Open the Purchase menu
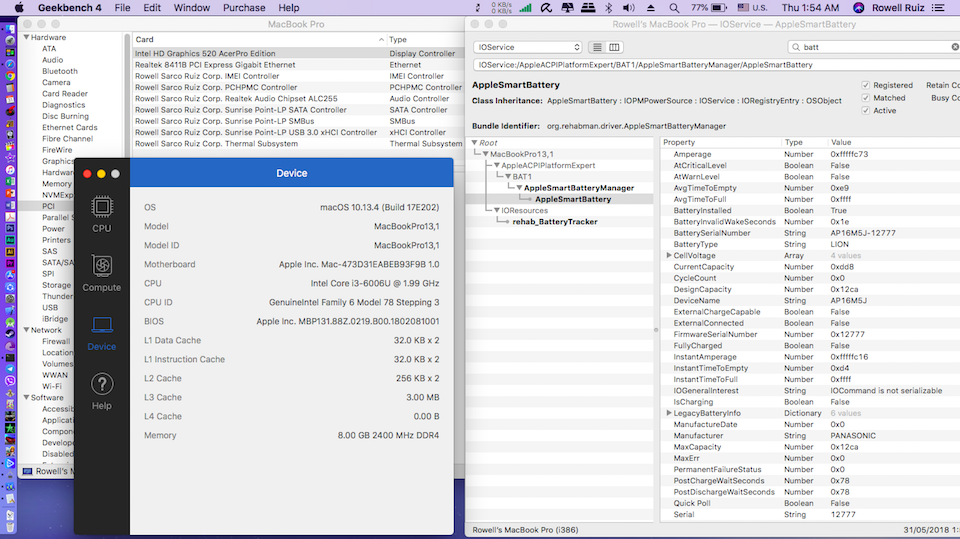 (244, 8)
